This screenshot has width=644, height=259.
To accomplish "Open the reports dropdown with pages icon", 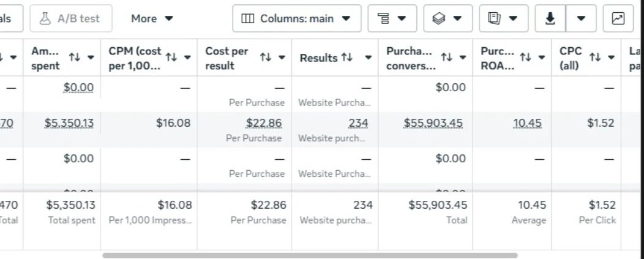I will click(504, 18).
